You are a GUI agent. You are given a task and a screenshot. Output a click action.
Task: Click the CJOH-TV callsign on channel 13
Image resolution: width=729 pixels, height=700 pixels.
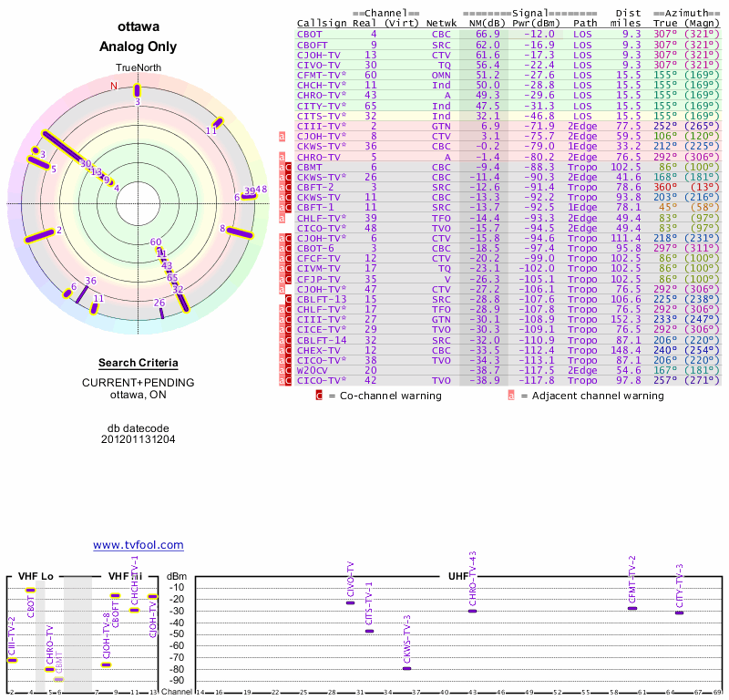pyautogui.click(x=318, y=56)
